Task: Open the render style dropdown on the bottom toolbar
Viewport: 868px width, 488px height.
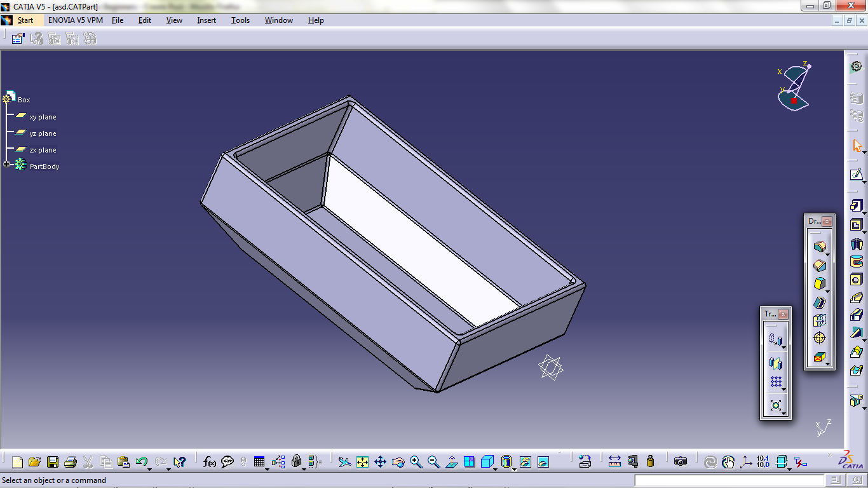Action: pos(514,470)
